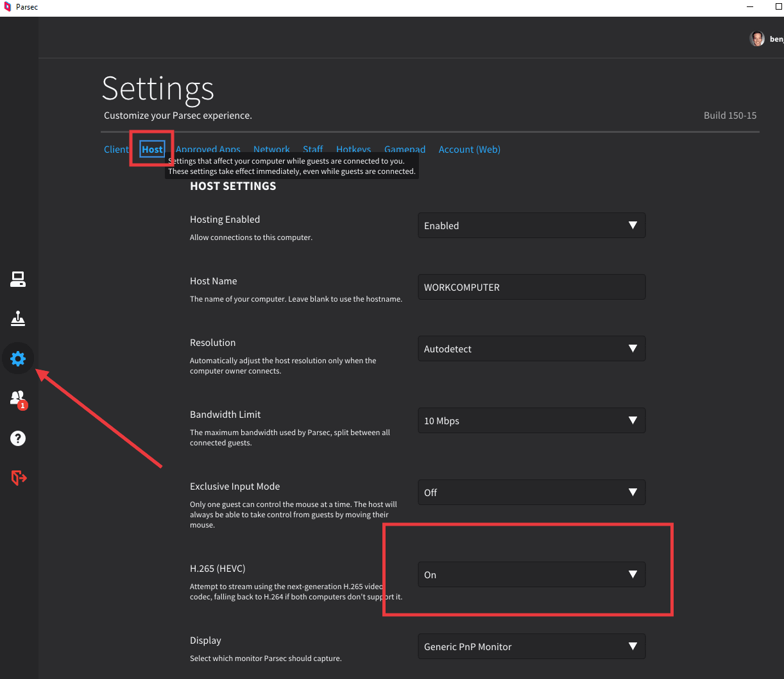Click the Host Name text field
Viewport: 784px width, 679px height.
coord(531,288)
